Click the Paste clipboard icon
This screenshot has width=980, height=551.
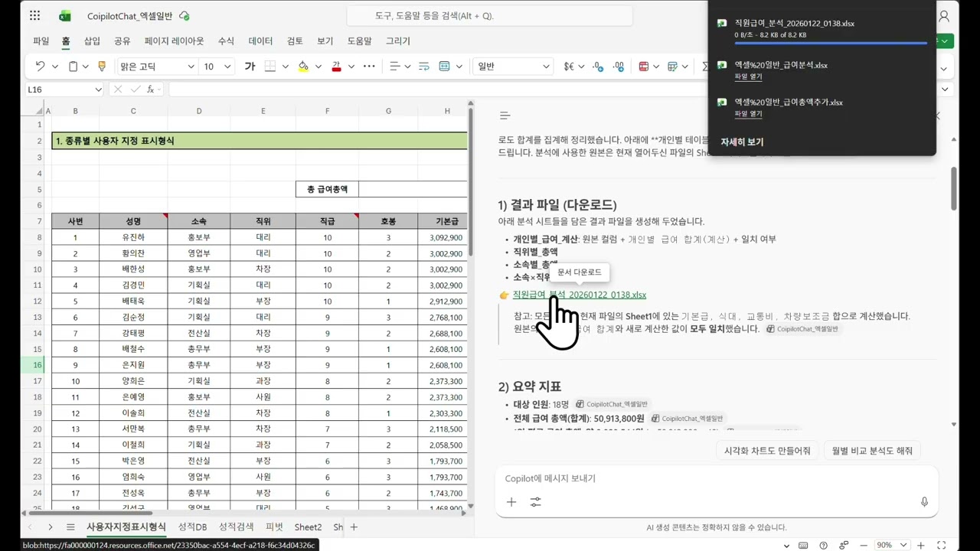click(x=73, y=67)
